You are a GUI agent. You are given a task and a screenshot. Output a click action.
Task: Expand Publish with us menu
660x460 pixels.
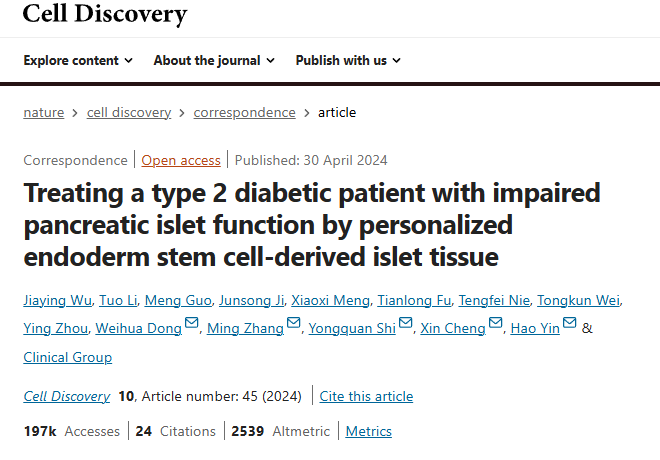[x=348, y=60]
